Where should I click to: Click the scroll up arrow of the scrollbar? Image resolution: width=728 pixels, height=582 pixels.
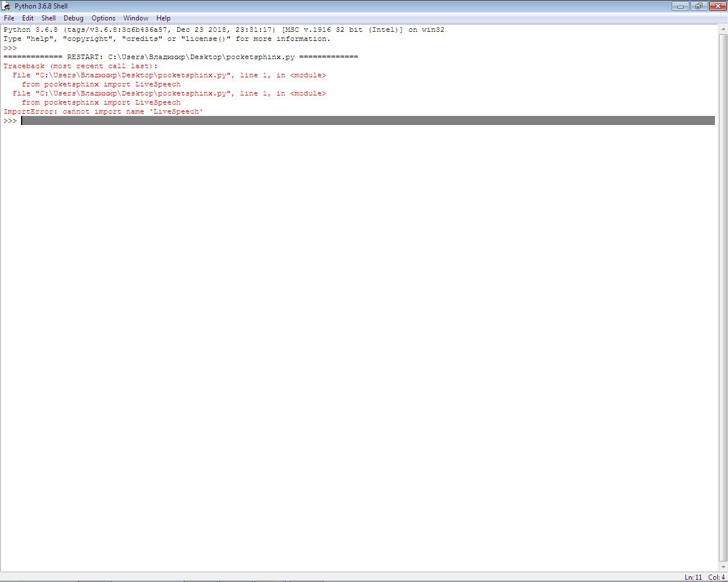[x=723, y=29]
